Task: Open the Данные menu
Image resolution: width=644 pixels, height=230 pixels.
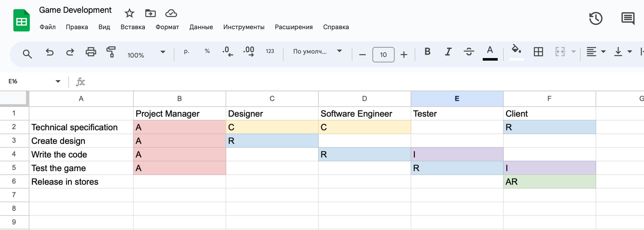Action: tap(201, 27)
